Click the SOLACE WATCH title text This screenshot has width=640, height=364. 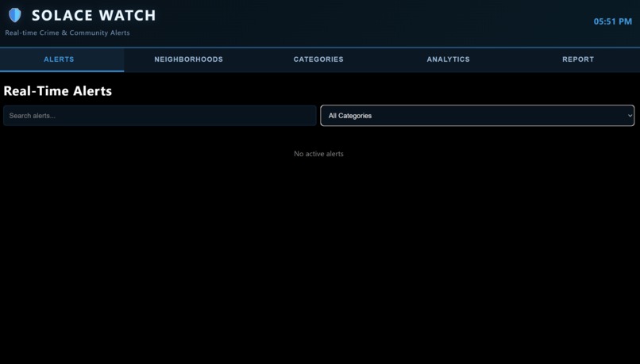click(94, 16)
